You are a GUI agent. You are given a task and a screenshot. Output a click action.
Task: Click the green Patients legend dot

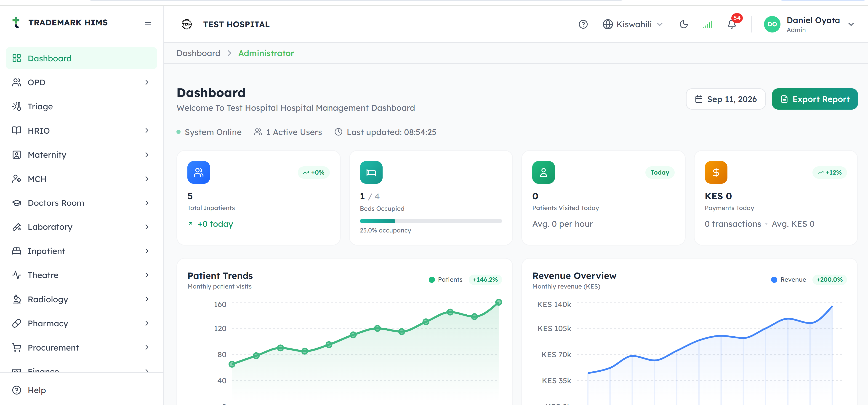(431, 280)
